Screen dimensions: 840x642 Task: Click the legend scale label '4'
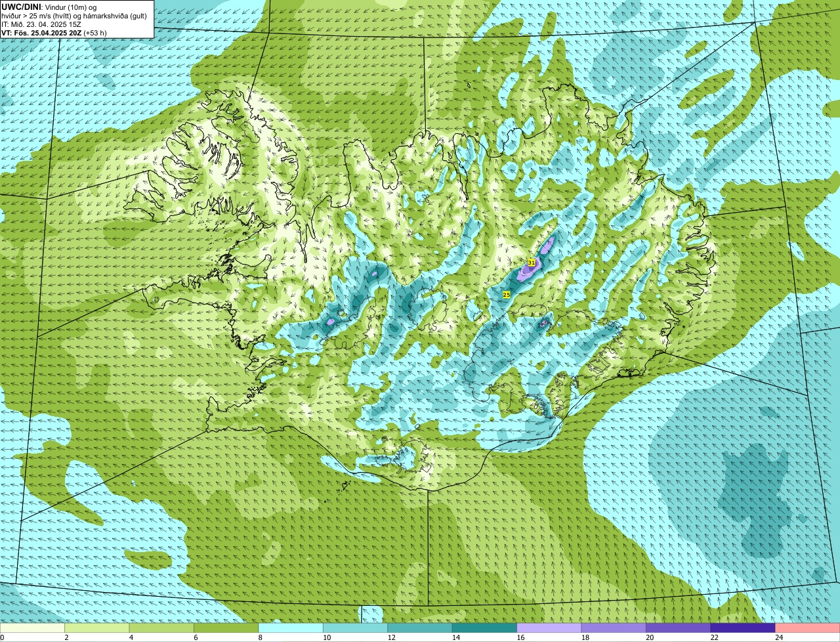tap(131, 637)
